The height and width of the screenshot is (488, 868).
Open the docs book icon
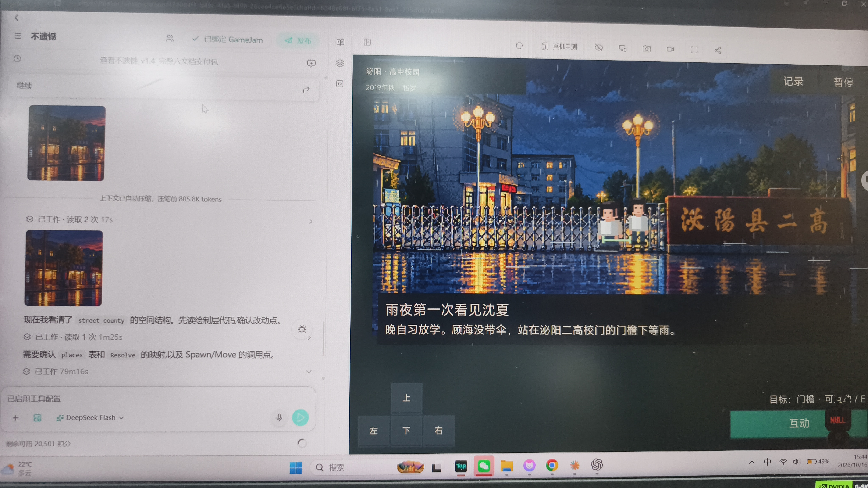click(x=340, y=42)
